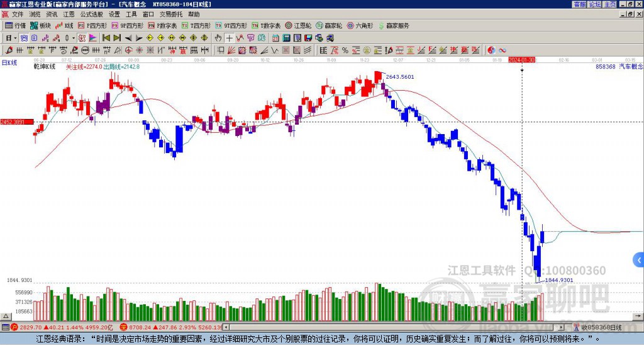This screenshot has height=345, width=644.
Task: Click the save floppy disk icon
Action: (308, 38)
